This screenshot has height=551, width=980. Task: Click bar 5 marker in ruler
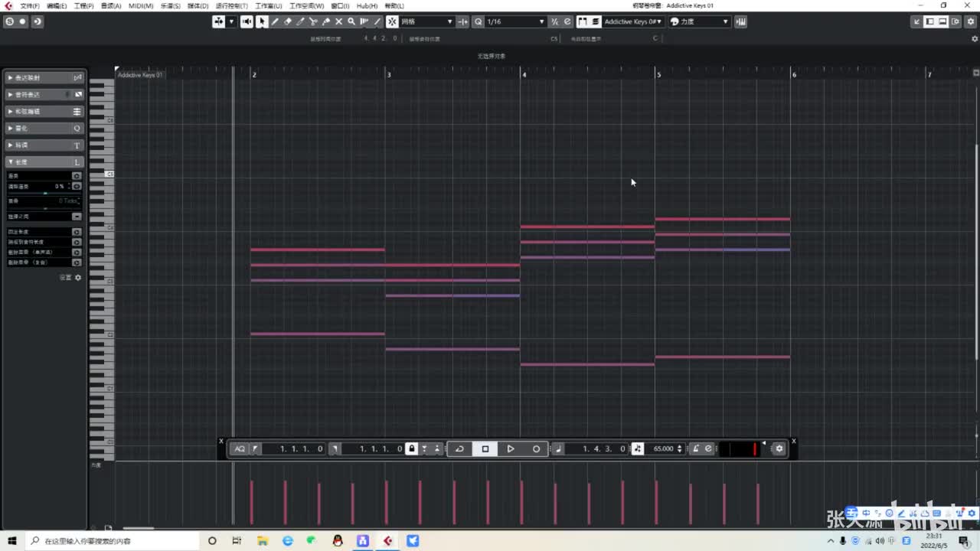[658, 74]
